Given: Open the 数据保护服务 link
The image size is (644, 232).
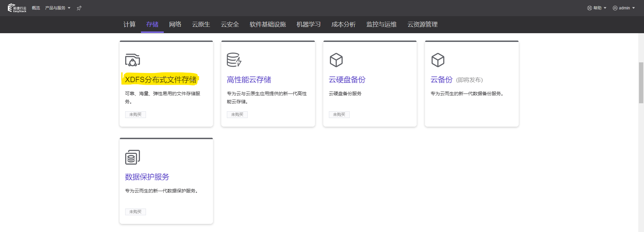Looking at the screenshot, I should pos(147,177).
